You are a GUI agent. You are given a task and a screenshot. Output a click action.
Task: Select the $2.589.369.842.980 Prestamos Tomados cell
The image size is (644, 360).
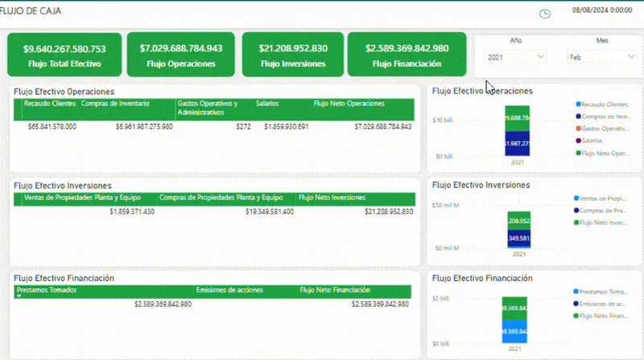(163, 304)
